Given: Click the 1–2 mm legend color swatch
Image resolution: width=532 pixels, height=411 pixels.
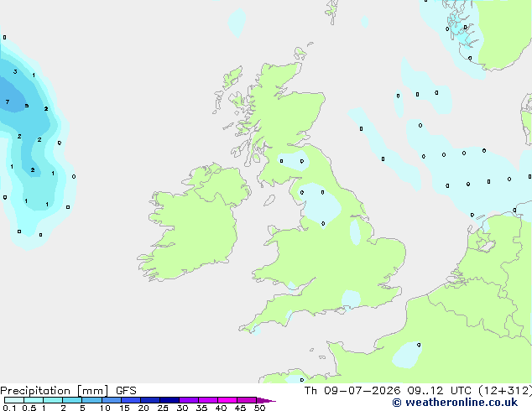Looking at the screenshot, I should 53,400.
